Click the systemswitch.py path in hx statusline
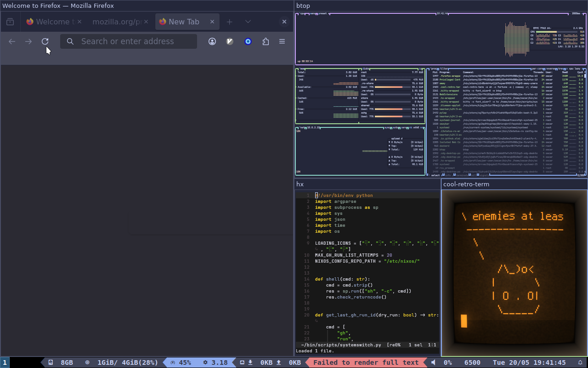The height and width of the screenshot is (368, 588). 341,345
